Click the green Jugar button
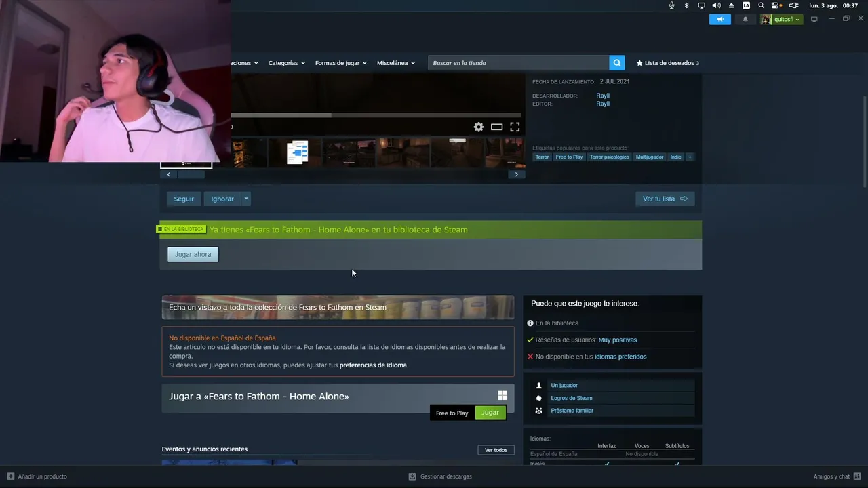Image resolution: width=868 pixels, height=488 pixels. click(x=490, y=413)
